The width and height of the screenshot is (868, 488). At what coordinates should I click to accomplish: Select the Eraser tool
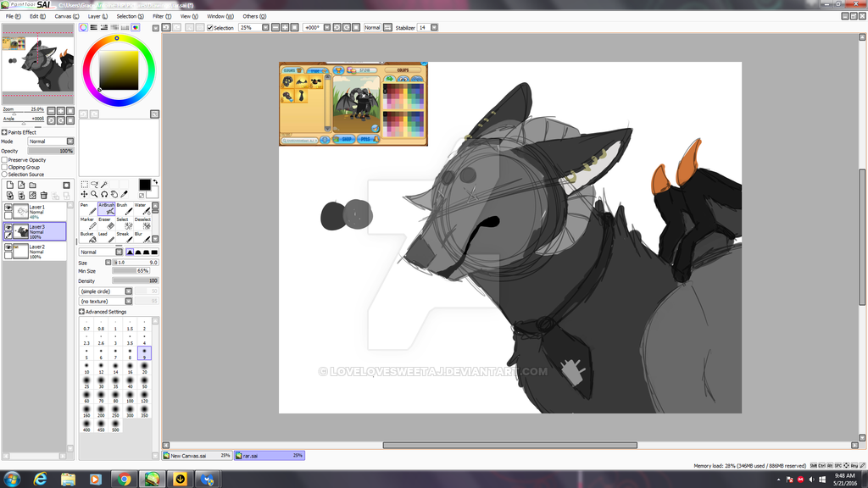tap(105, 222)
